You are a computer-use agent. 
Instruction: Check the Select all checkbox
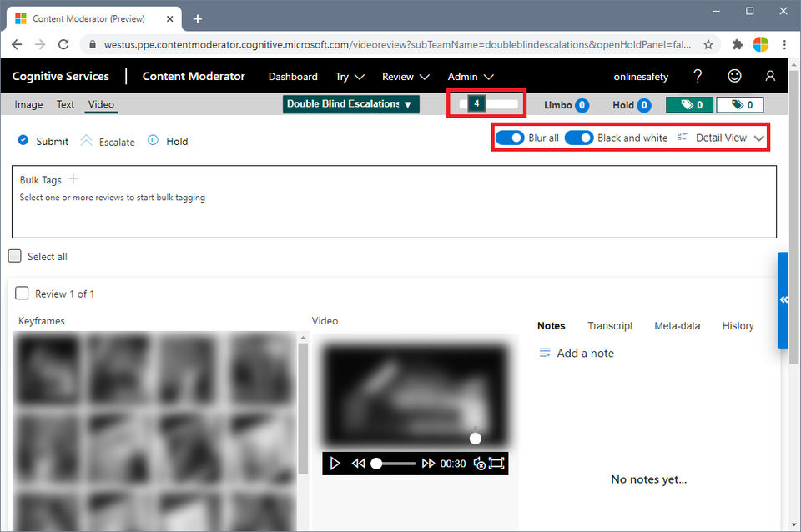pos(15,256)
